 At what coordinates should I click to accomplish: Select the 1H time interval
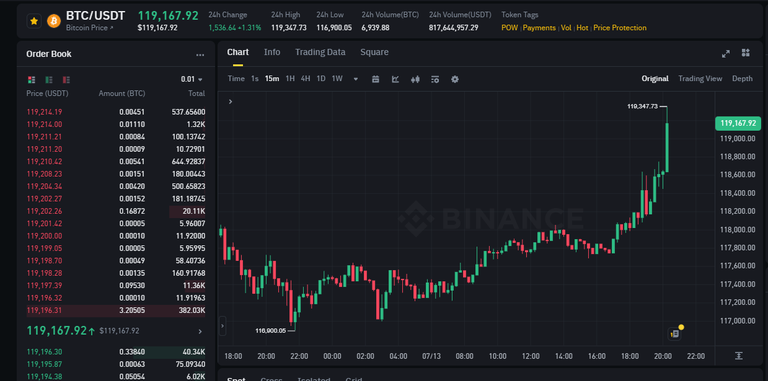(x=290, y=79)
